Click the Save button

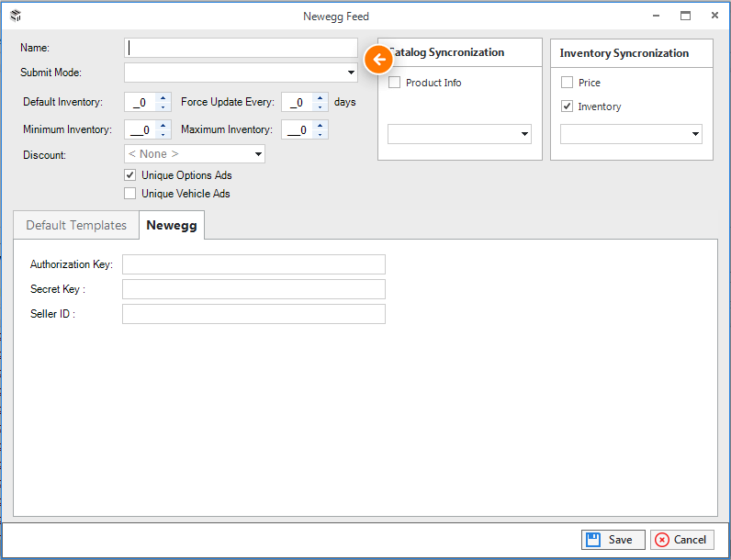coord(613,540)
